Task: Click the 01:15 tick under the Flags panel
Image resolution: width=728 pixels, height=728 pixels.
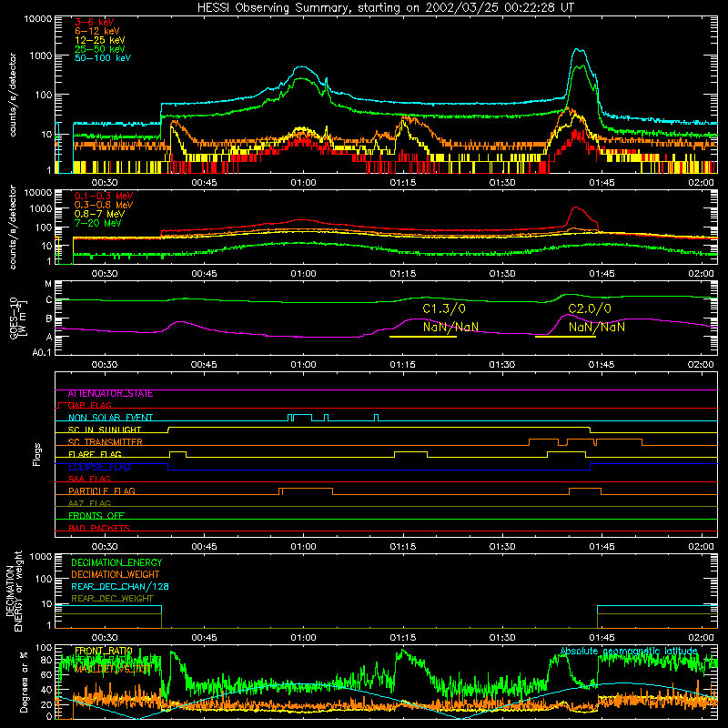Action: click(402, 547)
